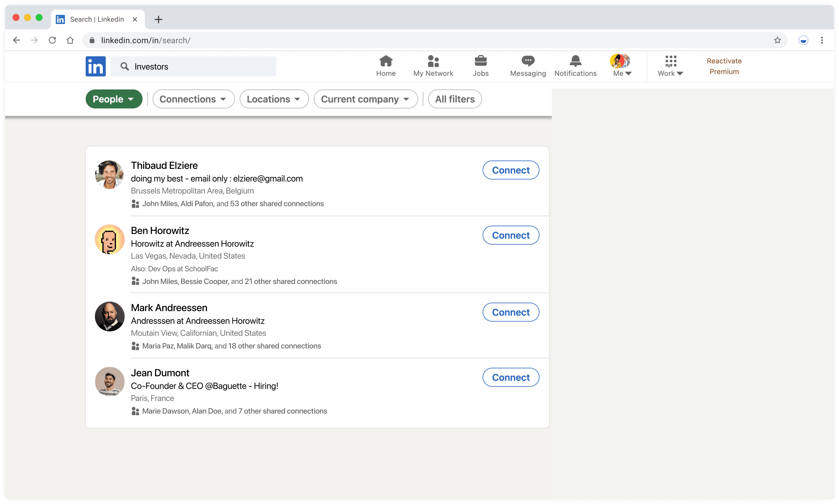View '21 other shared connections' text
This screenshot has width=839, height=504.
[291, 281]
